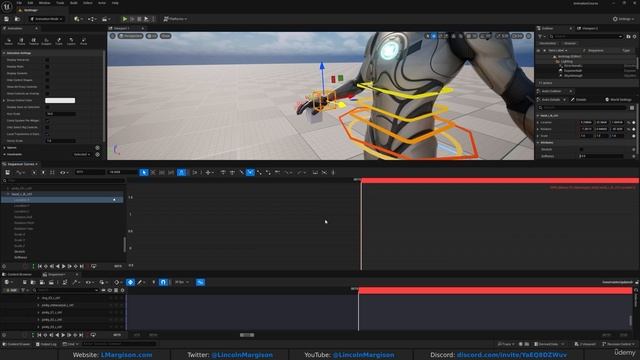The width and height of the screenshot is (640, 360).
Task: Open the Output Log in the status bar
Action: click(x=46, y=344)
